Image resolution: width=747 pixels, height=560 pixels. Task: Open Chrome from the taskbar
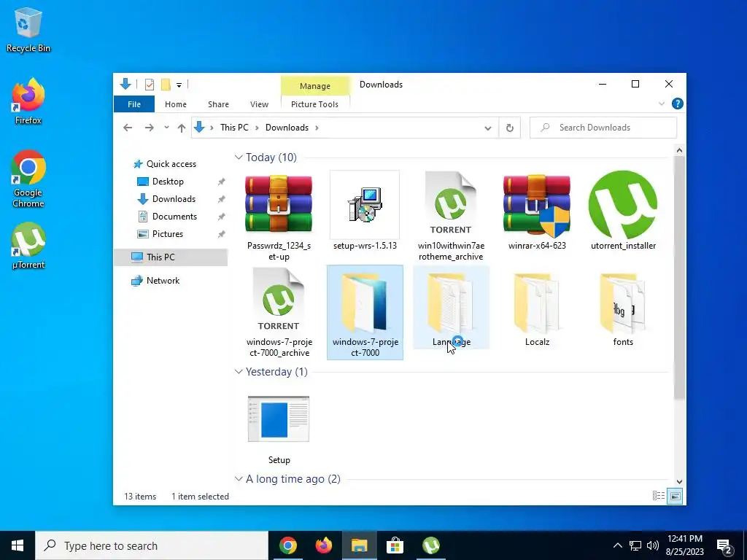coord(288,545)
